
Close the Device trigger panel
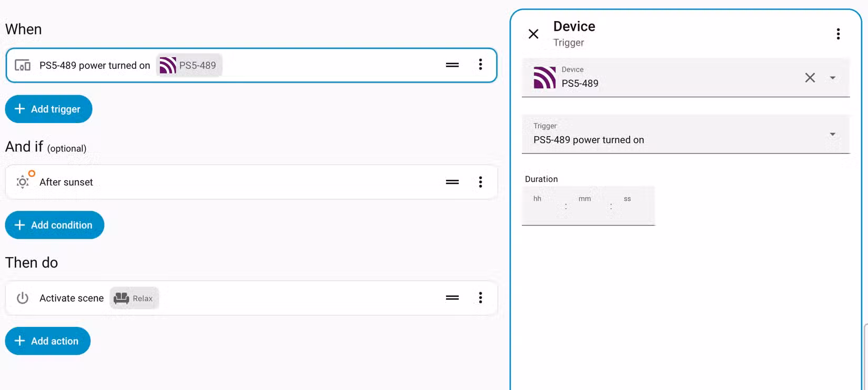click(x=533, y=34)
